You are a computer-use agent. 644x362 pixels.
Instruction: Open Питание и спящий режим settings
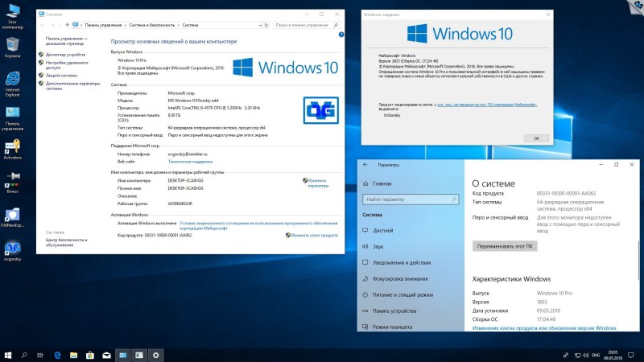click(403, 294)
